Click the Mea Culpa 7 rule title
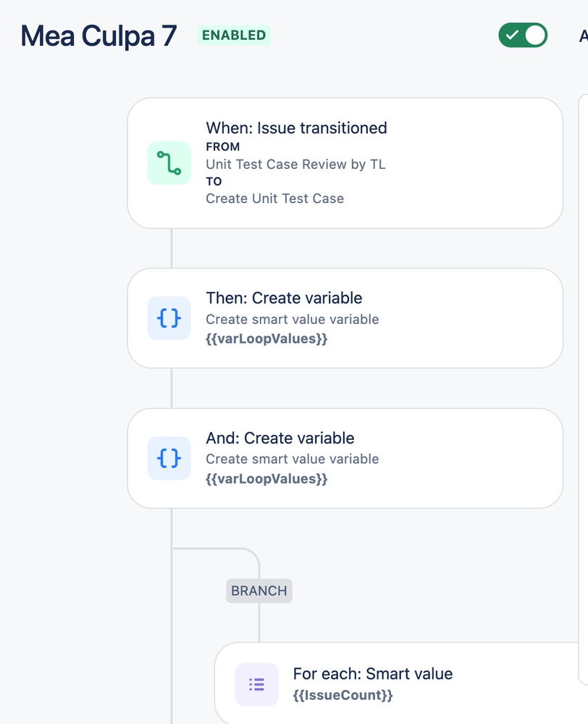588x724 pixels. click(x=98, y=36)
